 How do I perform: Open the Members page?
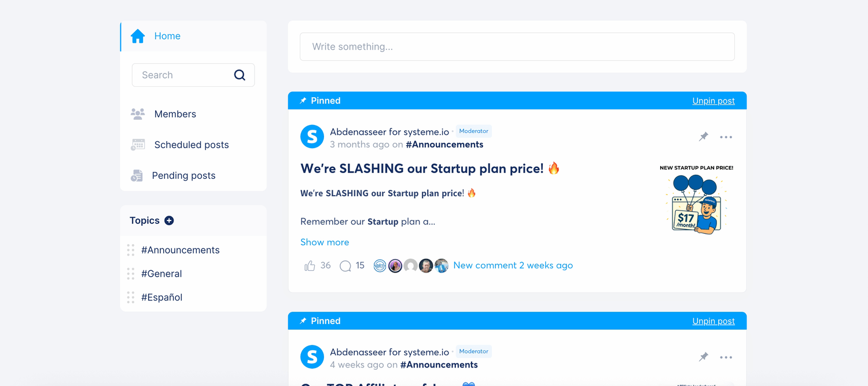(175, 114)
